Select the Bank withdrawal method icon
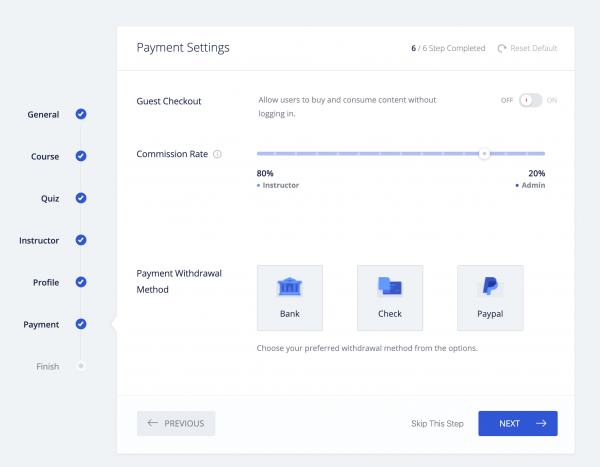Screen dimensions: 600x467 289,288
